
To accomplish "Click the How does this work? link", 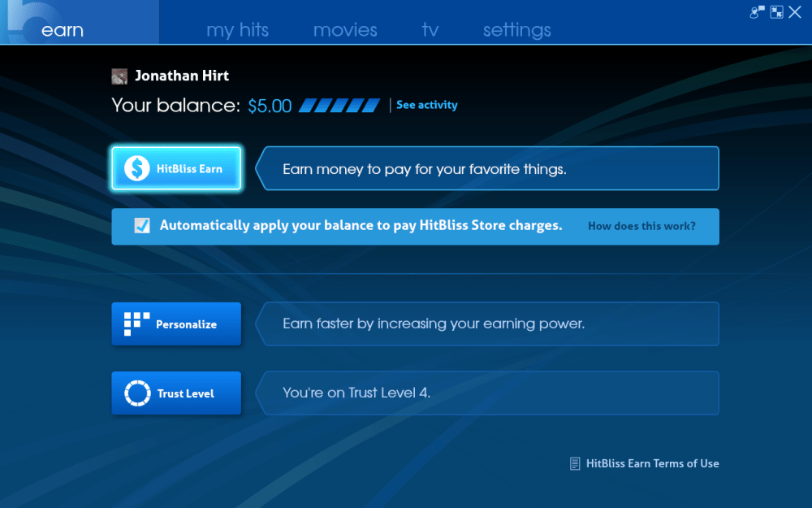I will [641, 226].
